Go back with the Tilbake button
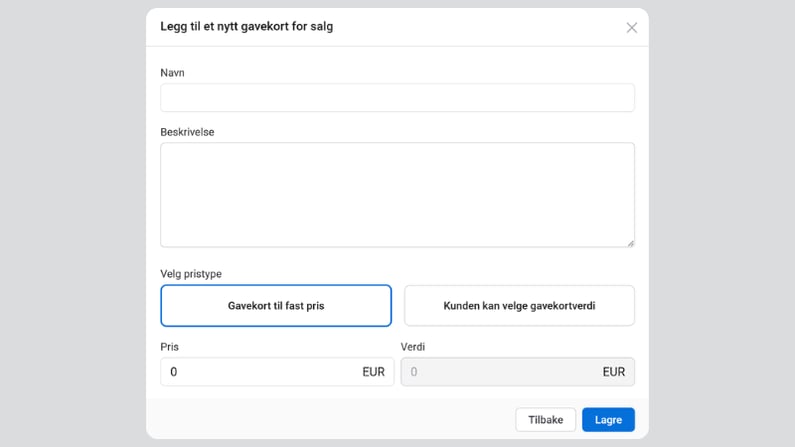Image resolution: width=795 pixels, height=447 pixels. (546, 420)
